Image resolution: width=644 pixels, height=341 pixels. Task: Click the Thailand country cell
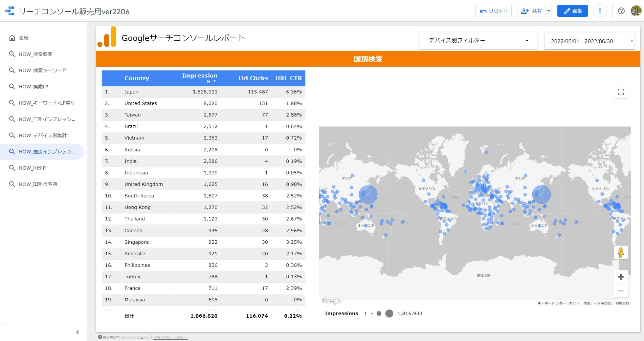point(134,219)
